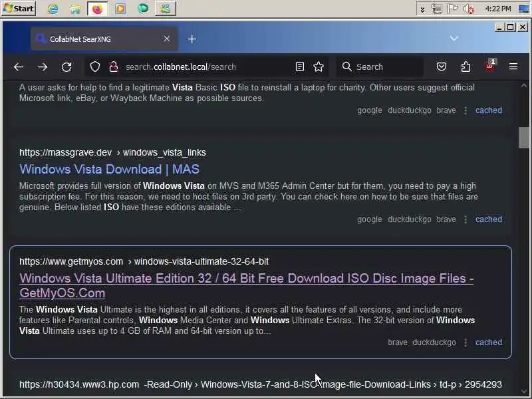The image size is (532, 399).
Task: Launch Internet Explorer from quick launch
Action: pyautogui.click(x=53, y=9)
